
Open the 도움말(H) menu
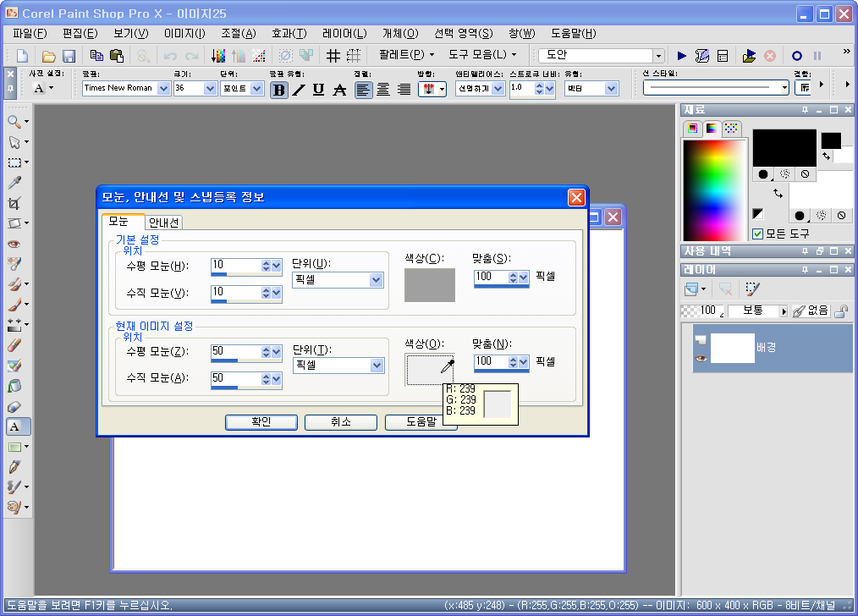(x=573, y=33)
